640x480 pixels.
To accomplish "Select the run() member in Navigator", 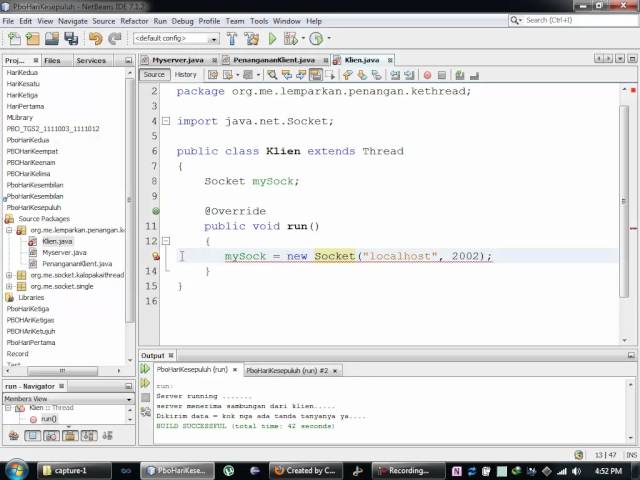I will 49,419.
